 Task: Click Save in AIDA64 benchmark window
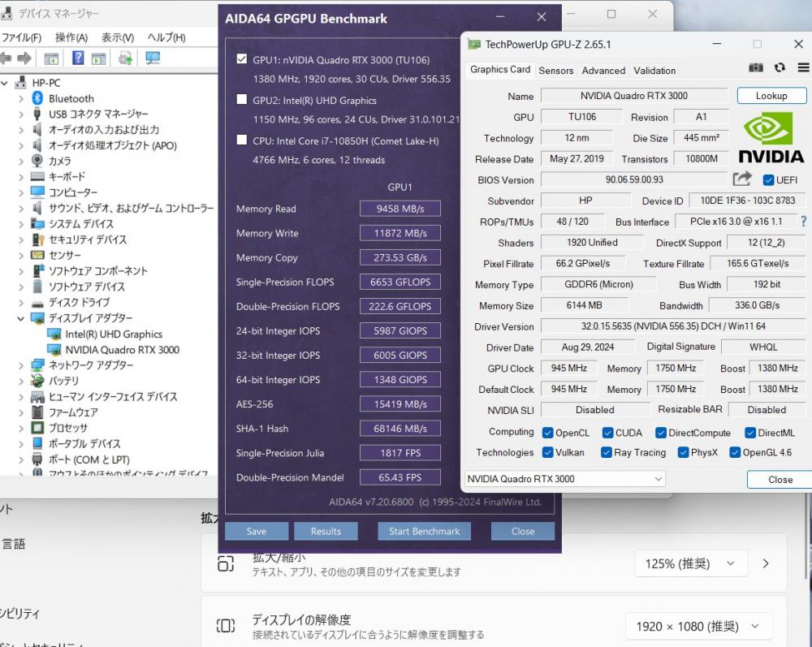pyautogui.click(x=257, y=531)
